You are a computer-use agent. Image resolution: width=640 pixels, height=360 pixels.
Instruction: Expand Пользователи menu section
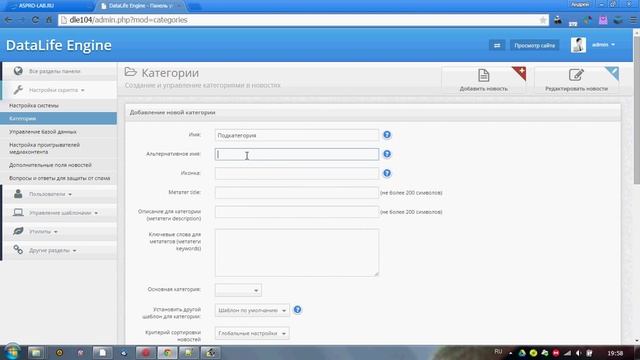point(50,194)
